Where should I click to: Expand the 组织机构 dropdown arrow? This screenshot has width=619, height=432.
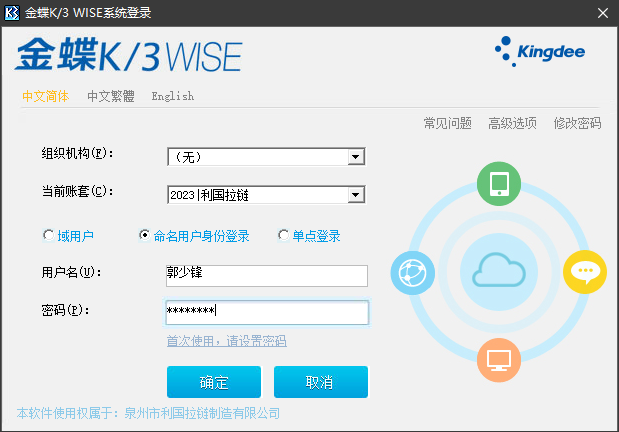pos(354,156)
